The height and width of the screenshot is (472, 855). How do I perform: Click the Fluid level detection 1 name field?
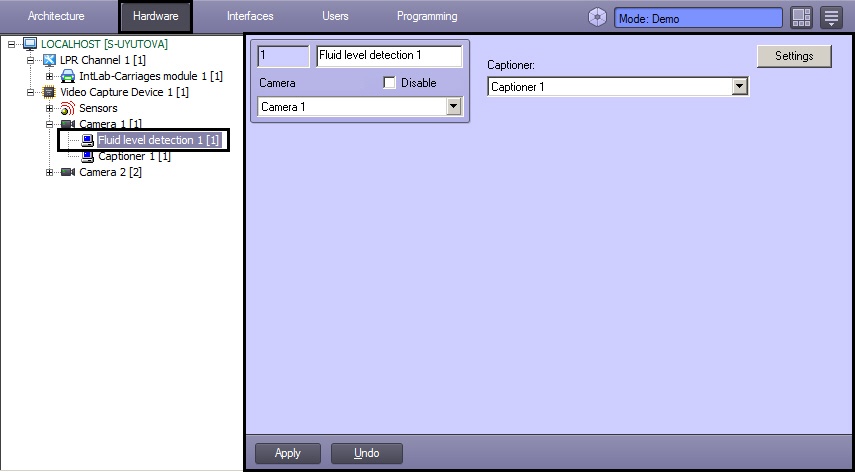[x=389, y=56]
